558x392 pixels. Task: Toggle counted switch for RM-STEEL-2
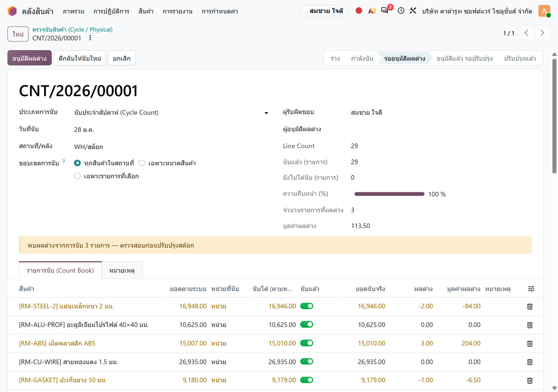(x=307, y=306)
